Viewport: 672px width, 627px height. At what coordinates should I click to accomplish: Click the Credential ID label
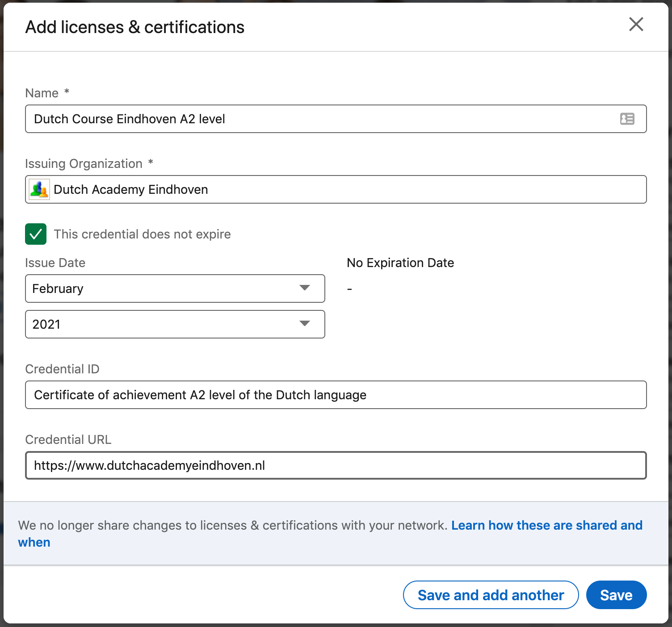(x=62, y=369)
